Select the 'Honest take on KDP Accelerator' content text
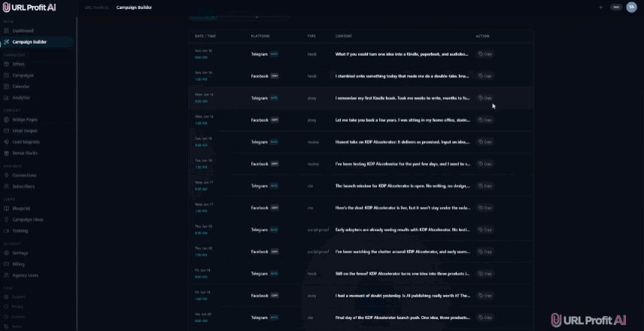Screen dimensions: 644x331 402,141
